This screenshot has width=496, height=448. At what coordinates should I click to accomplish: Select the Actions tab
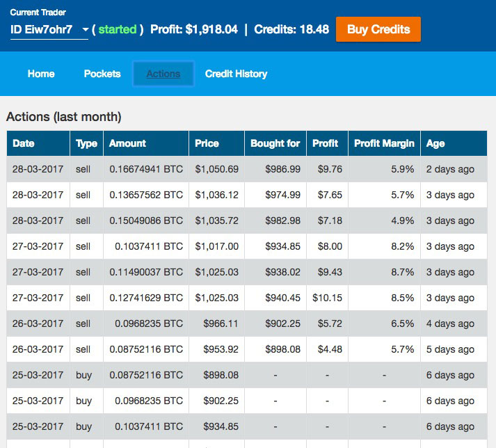click(x=163, y=74)
